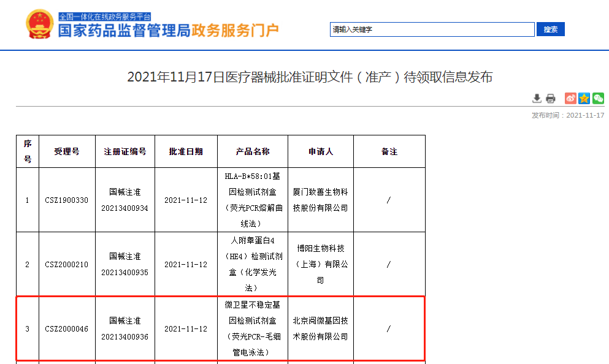Click the national emblem logo
609x364 pixels.
(x=40, y=25)
